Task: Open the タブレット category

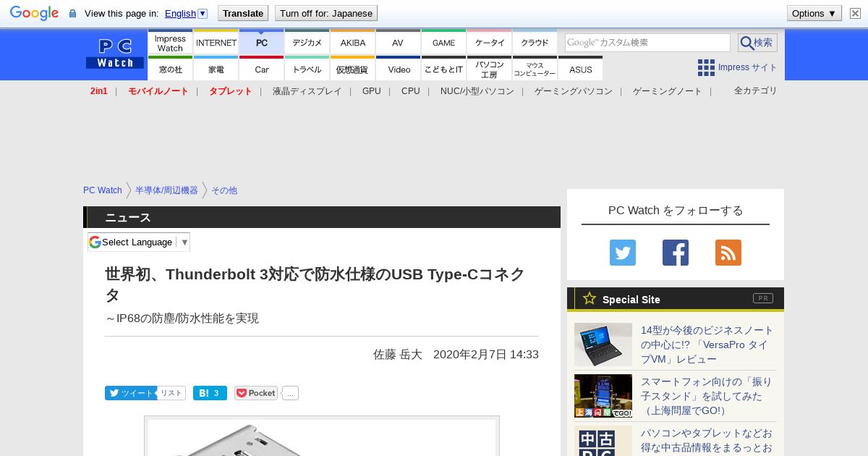Action: click(231, 91)
